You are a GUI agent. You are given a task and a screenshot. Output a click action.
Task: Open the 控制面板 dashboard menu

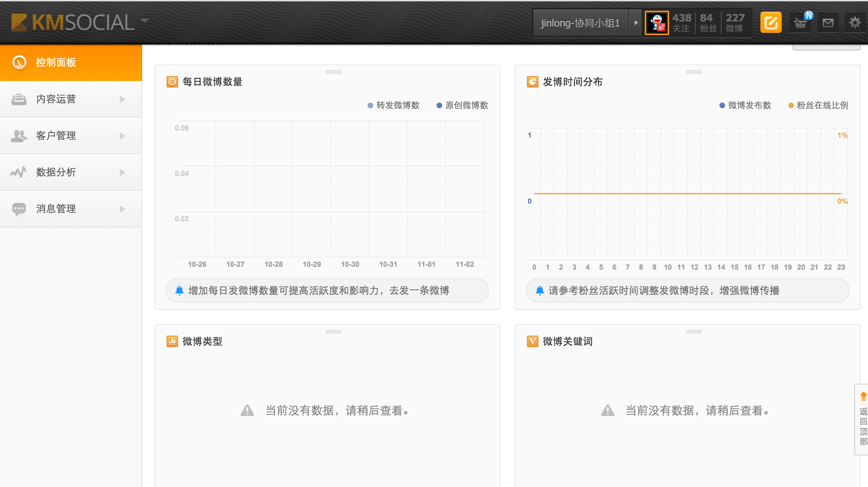71,62
